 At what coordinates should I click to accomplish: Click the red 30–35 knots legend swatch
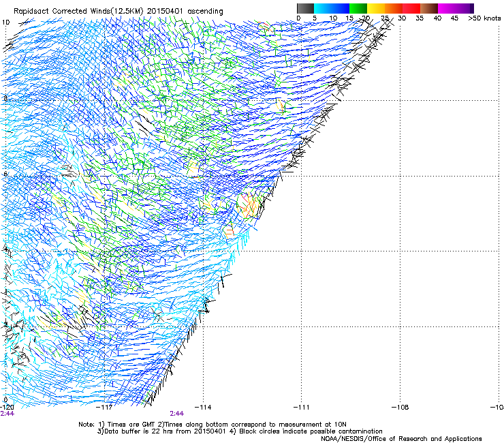pyautogui.click(x=411, y=8)
